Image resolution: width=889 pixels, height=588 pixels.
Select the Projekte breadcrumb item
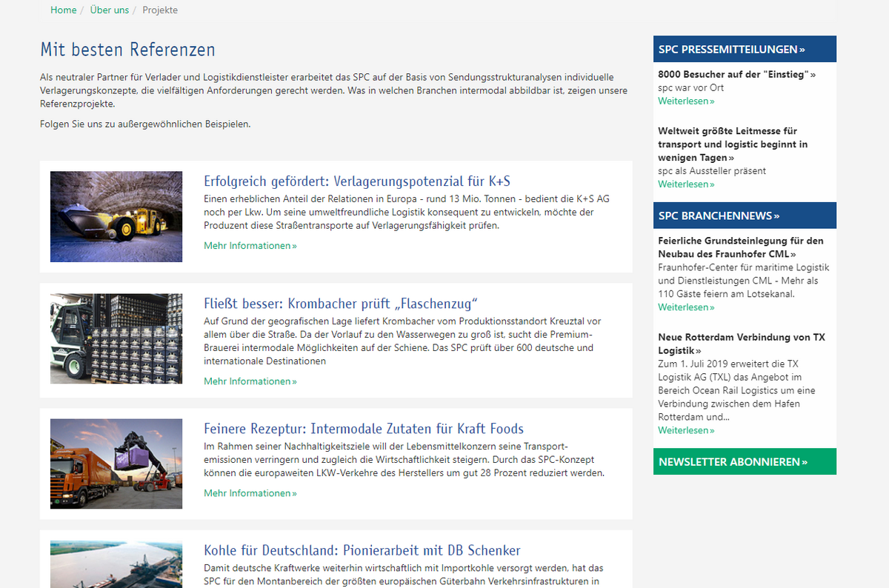pyautogui.click(x=160, y=10)
